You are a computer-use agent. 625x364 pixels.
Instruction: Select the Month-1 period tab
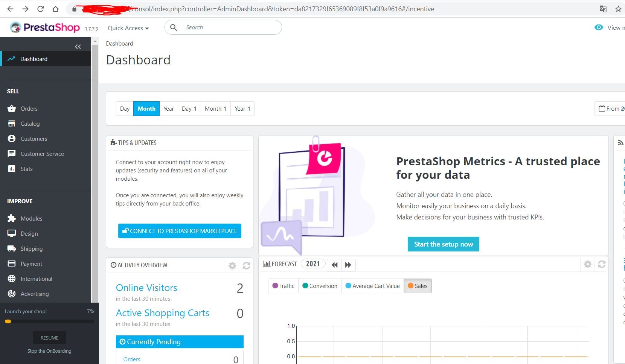215,108
